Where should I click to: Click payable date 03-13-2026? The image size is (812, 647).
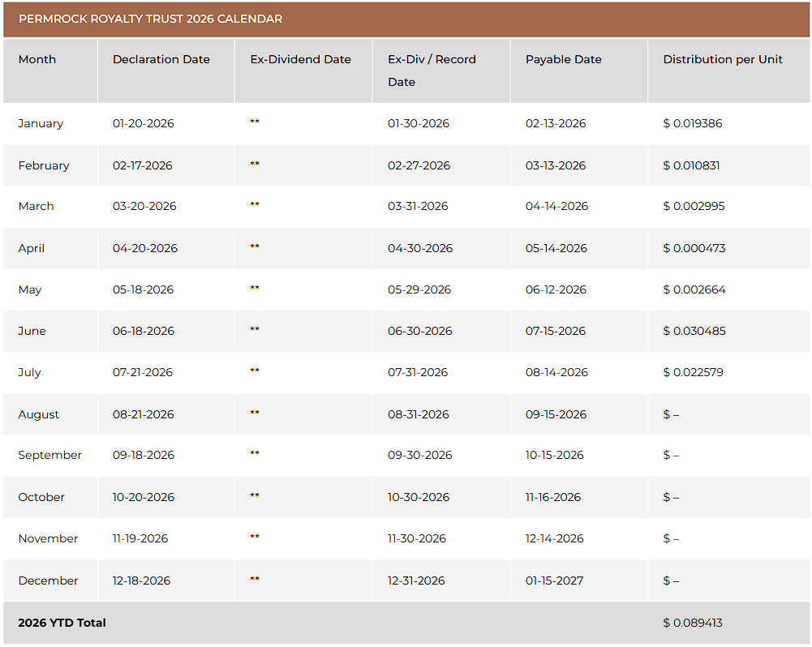click(556, 165)
